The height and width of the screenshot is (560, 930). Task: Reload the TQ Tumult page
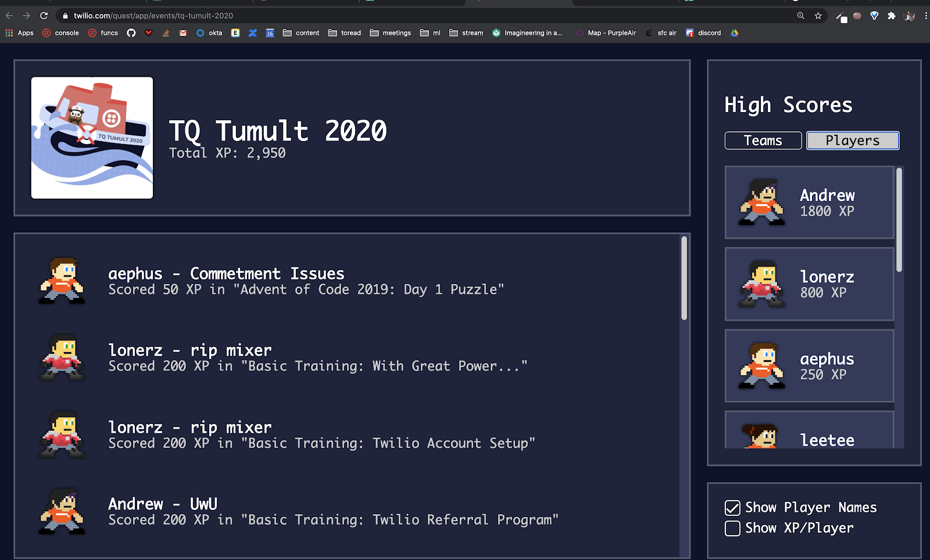pyautogui.click(x=44, y=16)
